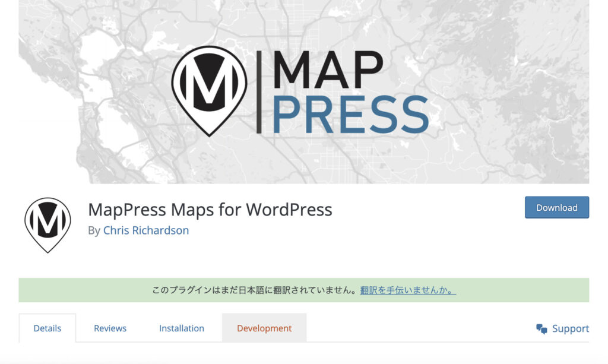Click the MapPress banner image
This screenshot has width=608, height=364.
303,92
